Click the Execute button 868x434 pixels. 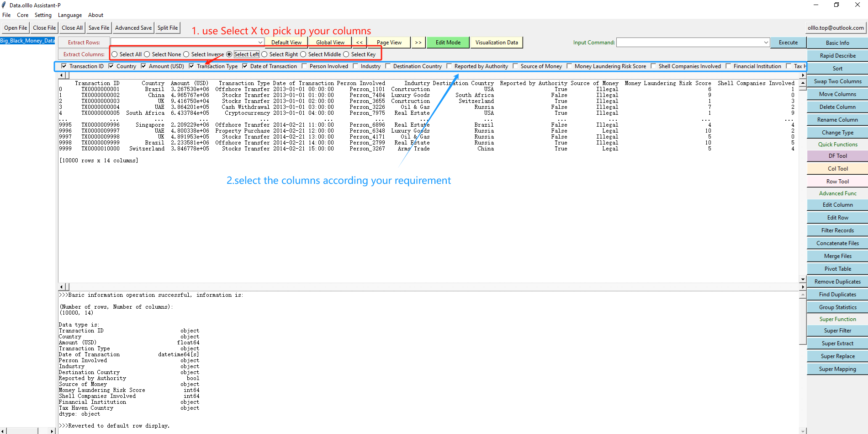coord(788,43)
